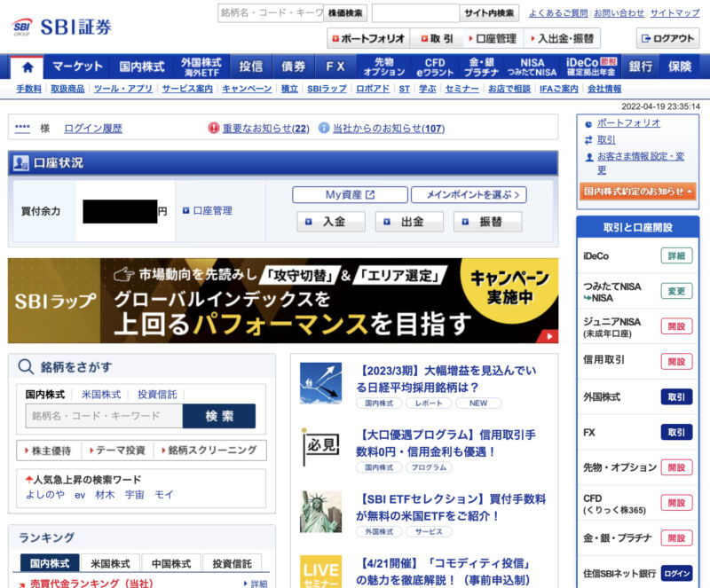The height and width of the screenshot is (588, 710).
Task: Click the magnifier icon beside 銘柄をさがす
Action: 26,366
